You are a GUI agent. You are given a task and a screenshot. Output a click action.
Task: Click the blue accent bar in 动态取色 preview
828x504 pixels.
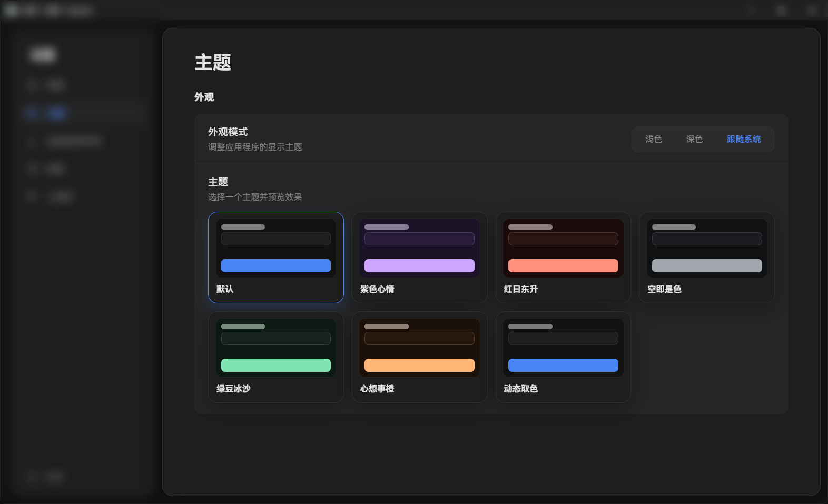coord(563,365)
